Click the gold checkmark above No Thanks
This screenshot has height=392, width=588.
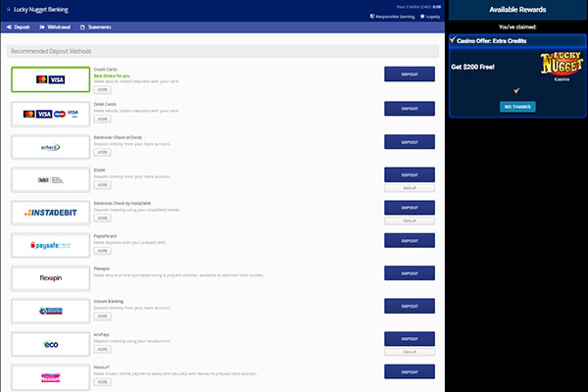(516, 90)
